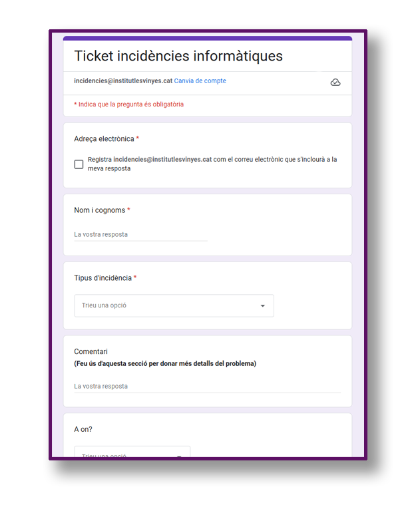Image resolution: width=420 pixels, height=525 pixels.
Task: Click the "Nom i cognoms" question label
Action: pyautogui.click(x=100, y=210)
